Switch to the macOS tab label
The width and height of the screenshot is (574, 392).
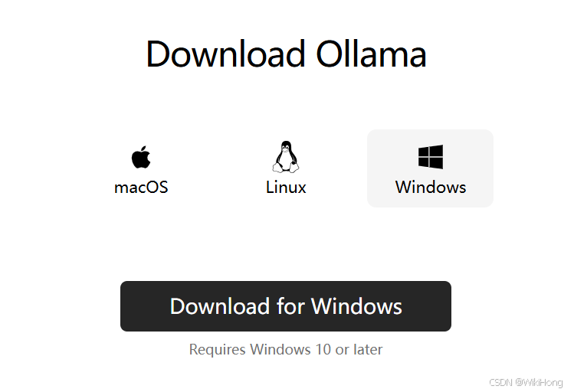tap(141, 188)
